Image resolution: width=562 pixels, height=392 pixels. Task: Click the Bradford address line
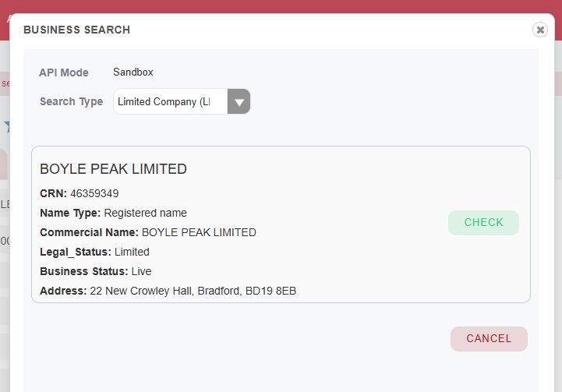[193, 291]
